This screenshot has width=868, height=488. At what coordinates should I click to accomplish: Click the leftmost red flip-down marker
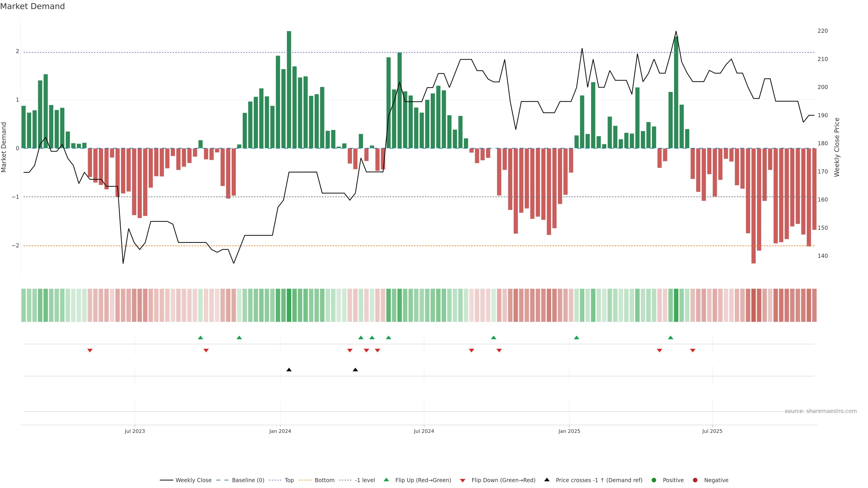pyautogui.click(x=90, y=351)
